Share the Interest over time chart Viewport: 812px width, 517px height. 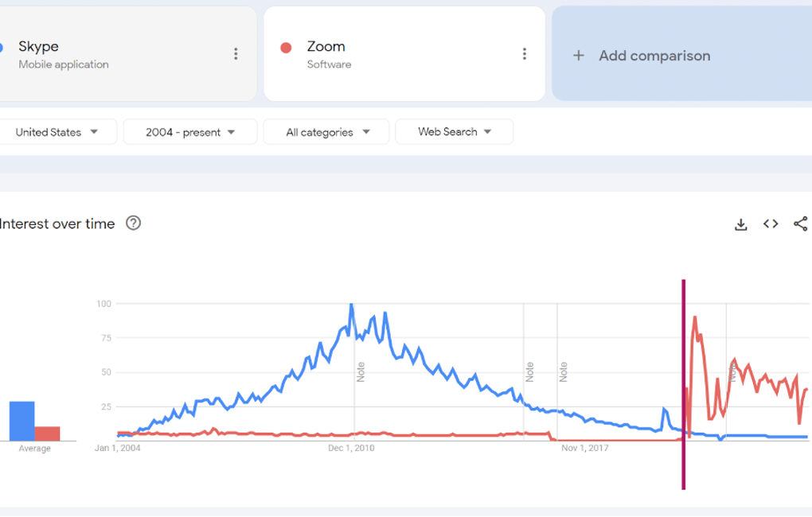click(801, 224)
